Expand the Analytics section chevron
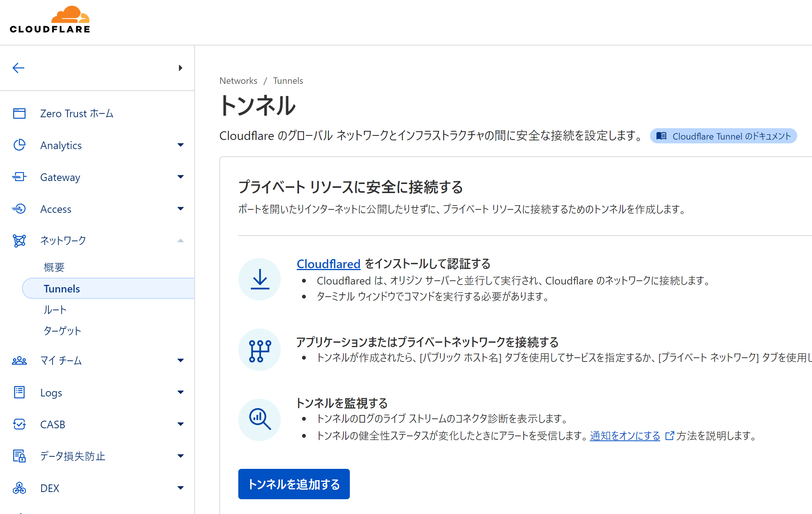812x514 pixels. pos(181,145)
